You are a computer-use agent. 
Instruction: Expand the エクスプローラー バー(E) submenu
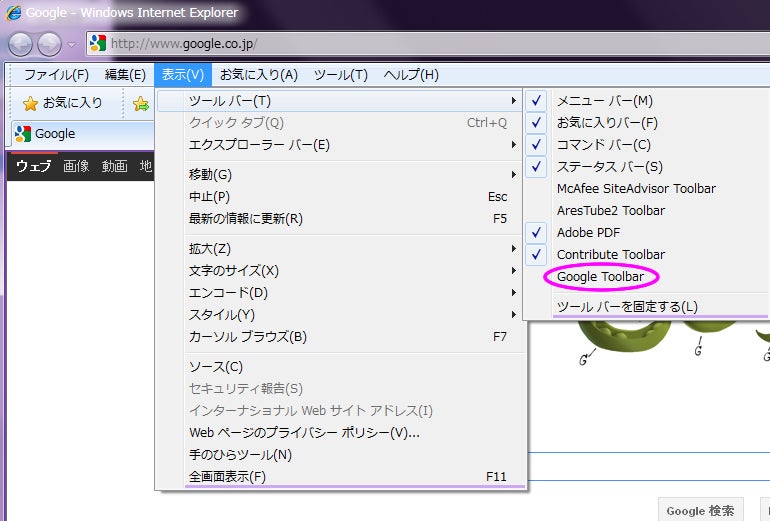339,145
